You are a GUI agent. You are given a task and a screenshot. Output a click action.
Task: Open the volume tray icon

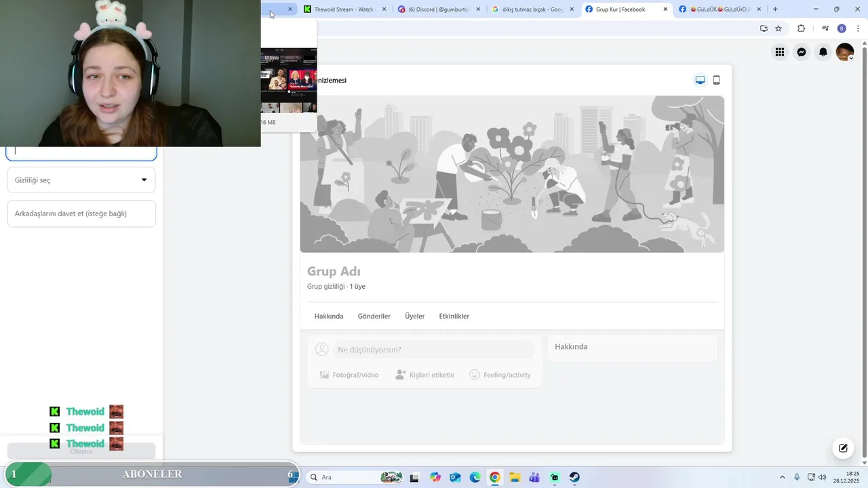(823, 477)
